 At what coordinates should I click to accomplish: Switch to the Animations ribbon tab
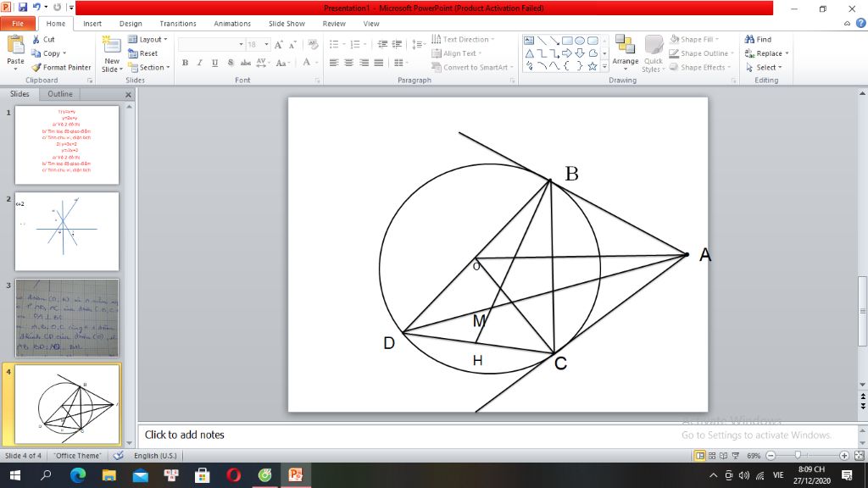click(x=232, y=23)
